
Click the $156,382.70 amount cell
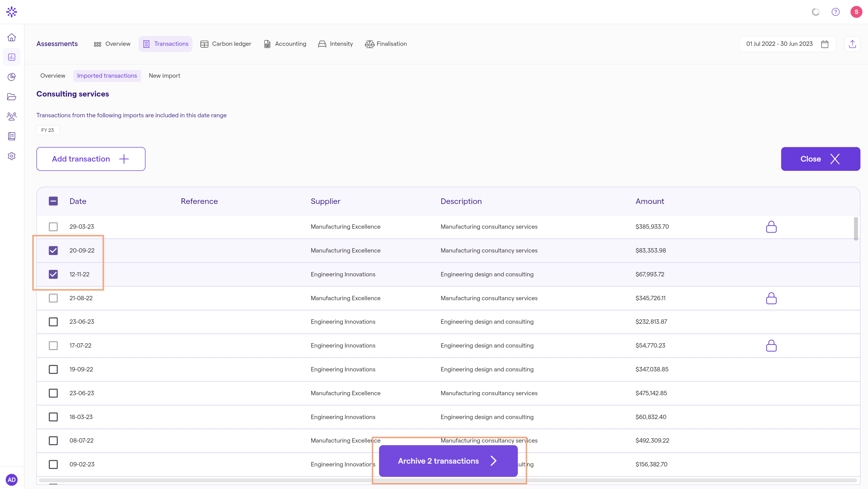[651, 465]
